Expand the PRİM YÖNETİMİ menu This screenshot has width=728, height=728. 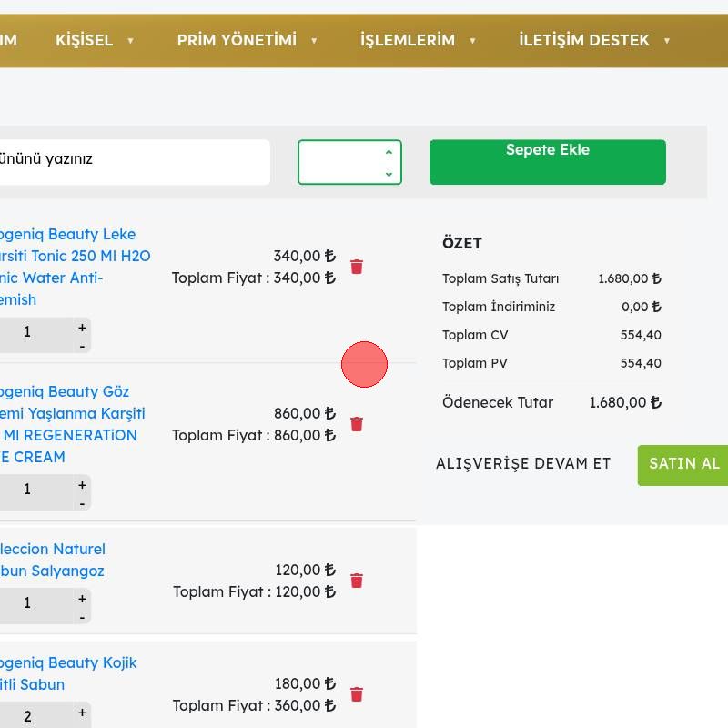(x=248, y=40)
